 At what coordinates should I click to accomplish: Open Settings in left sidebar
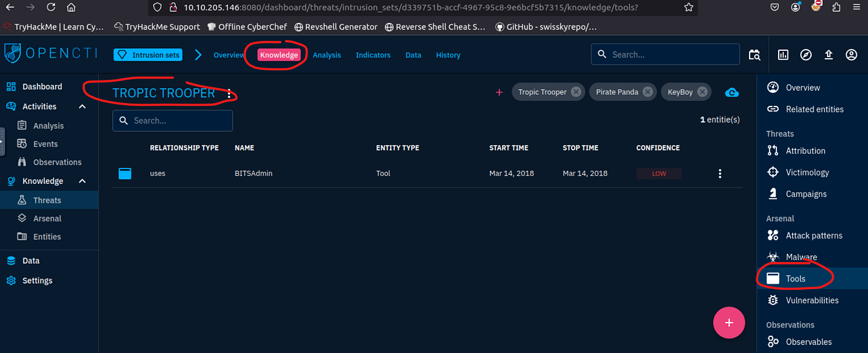coord(49,281)
